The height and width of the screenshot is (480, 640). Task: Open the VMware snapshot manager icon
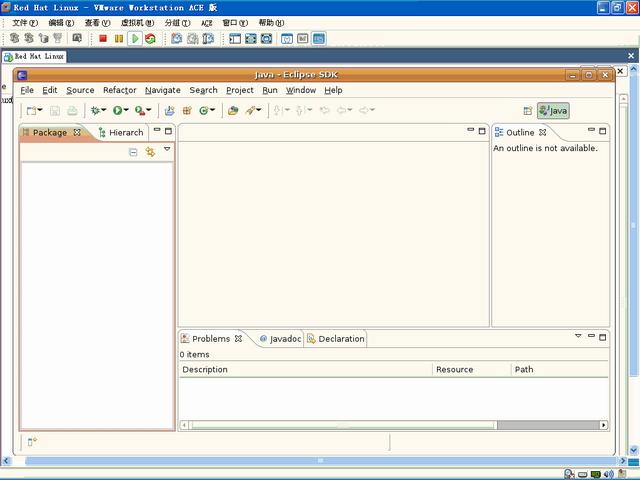point(208,39)
